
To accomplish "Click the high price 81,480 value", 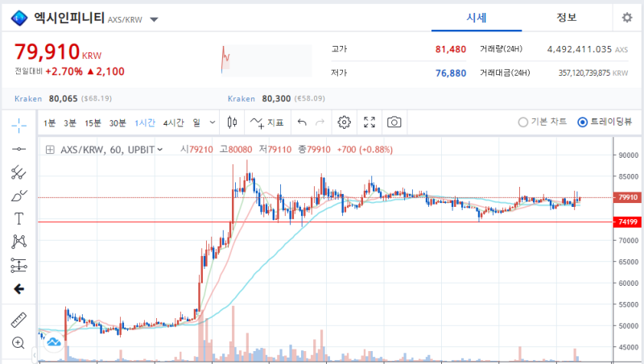I will coord(451,49).
